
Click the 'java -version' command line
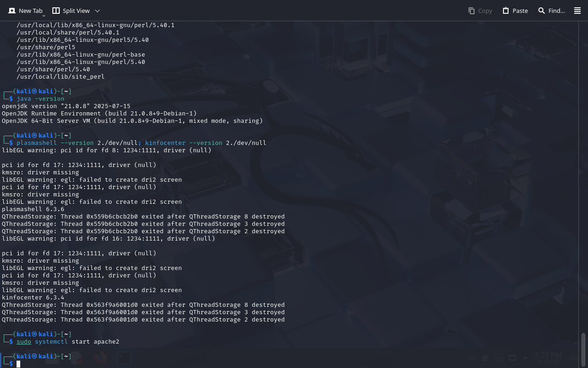(40, 99)
